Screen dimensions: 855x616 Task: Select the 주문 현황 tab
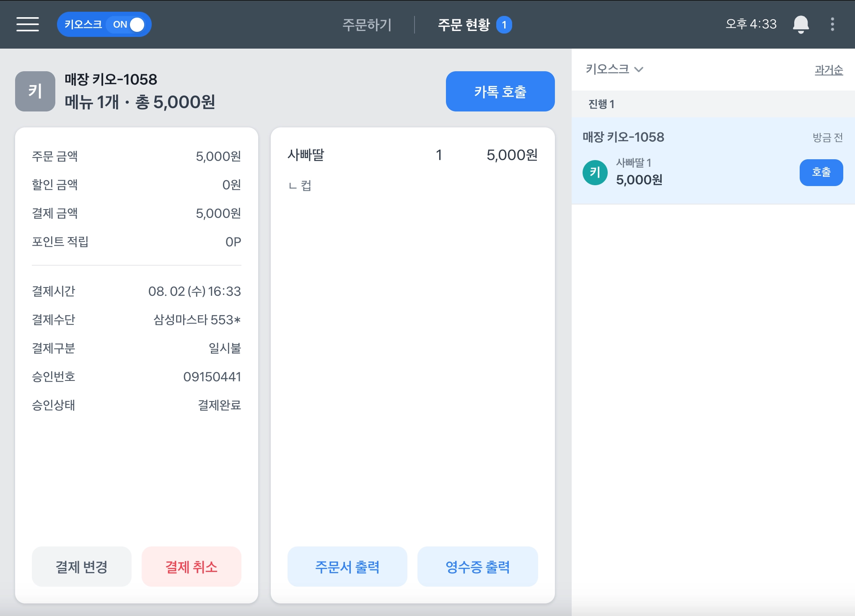[464, 25]
